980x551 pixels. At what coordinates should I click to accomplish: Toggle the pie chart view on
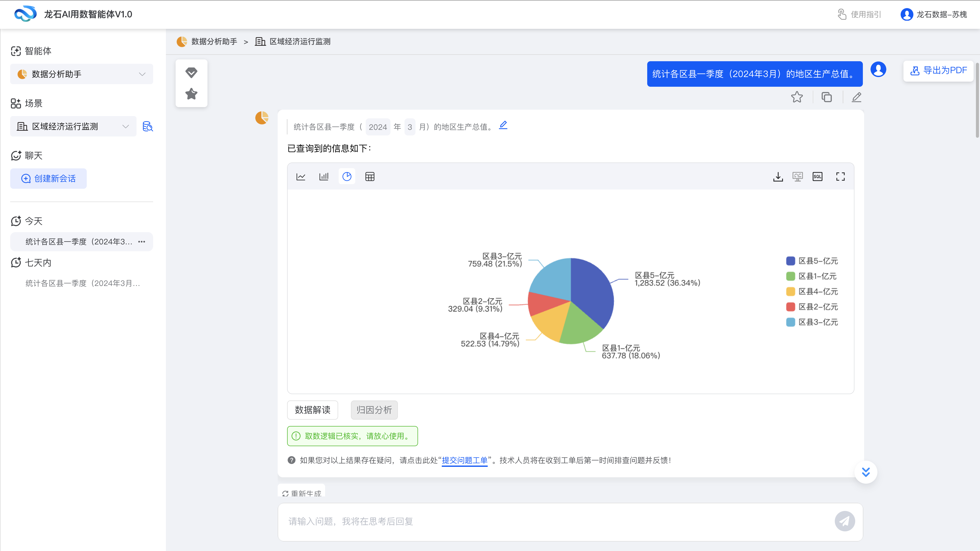(x=347, y=176)
